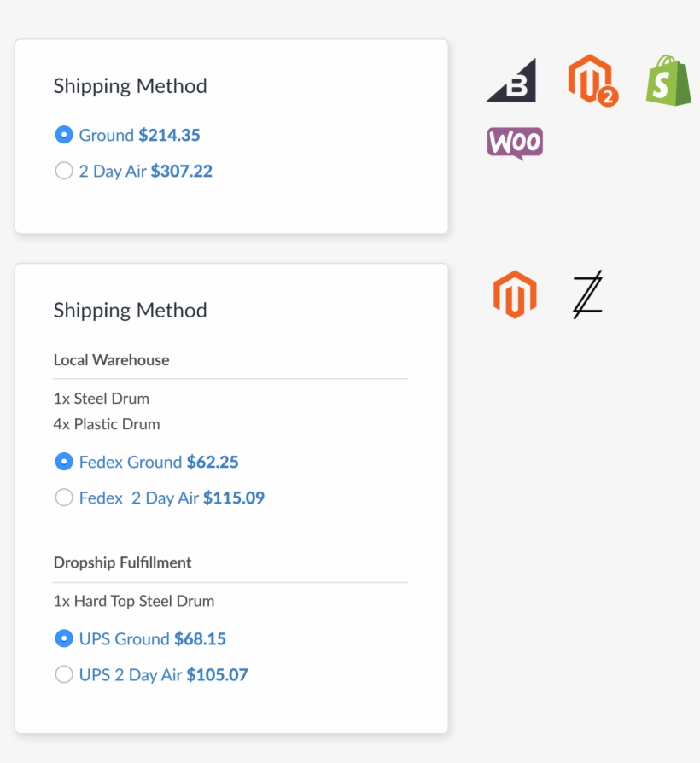Select Fedex 2 Day Air shipping
The image size is (700, 763).
coord(64,498)
